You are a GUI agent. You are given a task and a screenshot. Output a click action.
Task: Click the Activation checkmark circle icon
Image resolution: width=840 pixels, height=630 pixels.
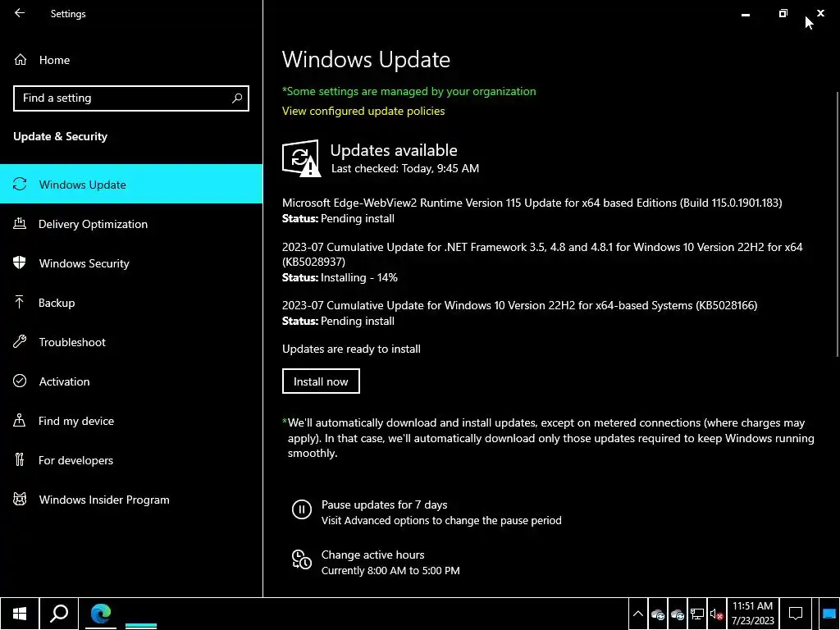[20, 381]
